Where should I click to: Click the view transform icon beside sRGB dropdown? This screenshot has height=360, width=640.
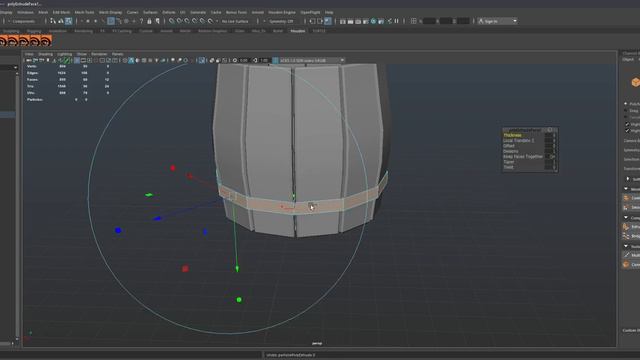click(x=276, y=60)
